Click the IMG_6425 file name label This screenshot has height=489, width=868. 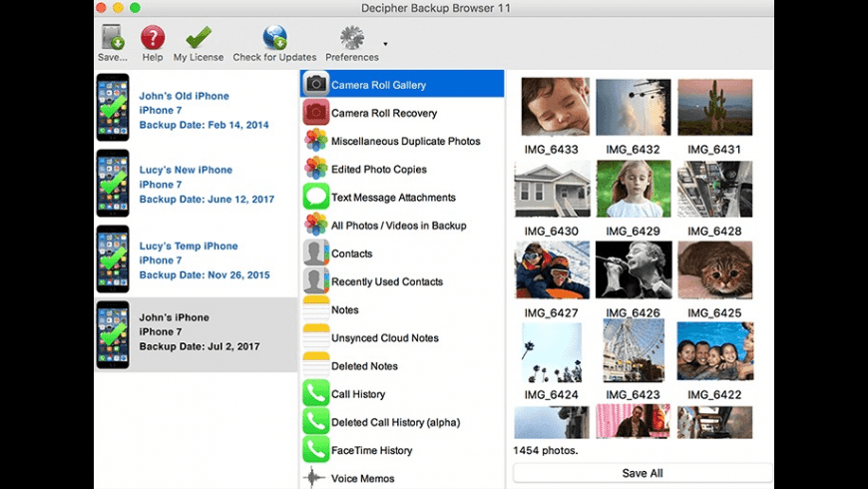(x=714, y=313)
